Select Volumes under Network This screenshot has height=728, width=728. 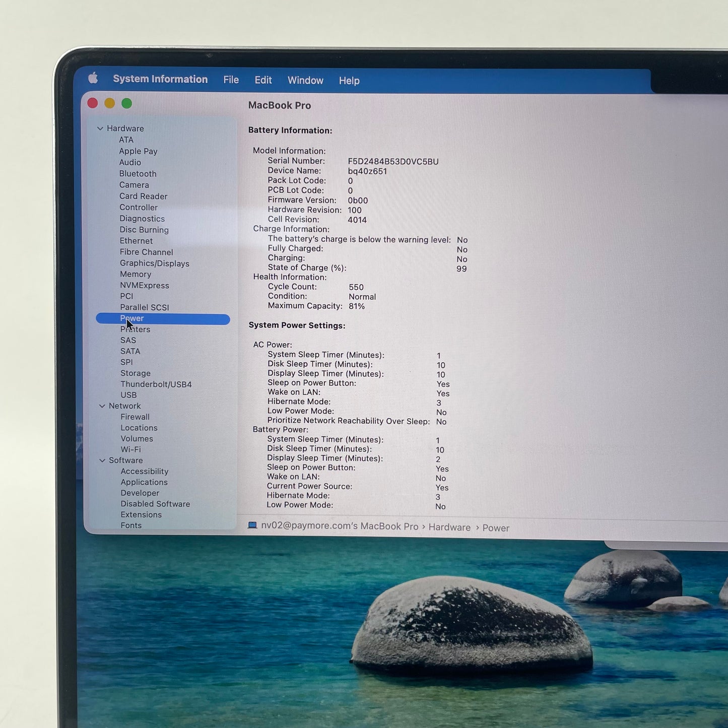click(x=137, y=439)
